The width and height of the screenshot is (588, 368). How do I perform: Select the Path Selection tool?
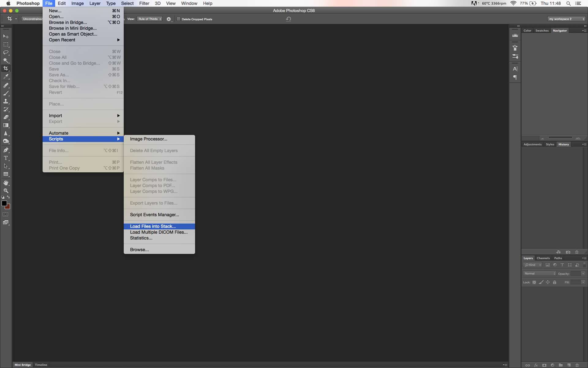tap(6, 166)
